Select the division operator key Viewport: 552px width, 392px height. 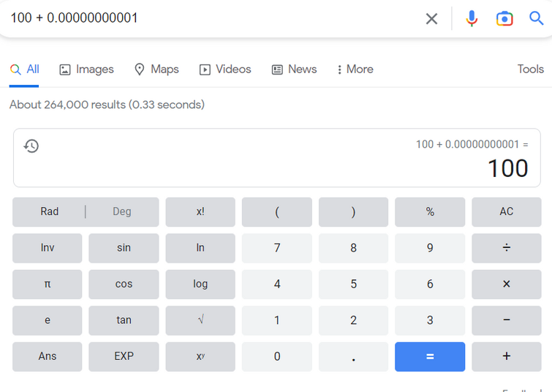pyautogui.click(x=506, y=248)
